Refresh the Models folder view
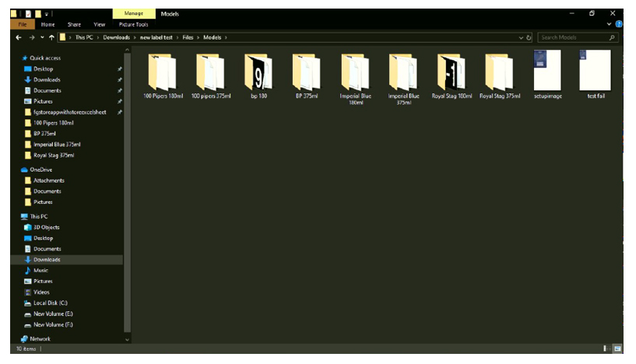The height and width of the screenshot is (364, 636). coord(529,37)
